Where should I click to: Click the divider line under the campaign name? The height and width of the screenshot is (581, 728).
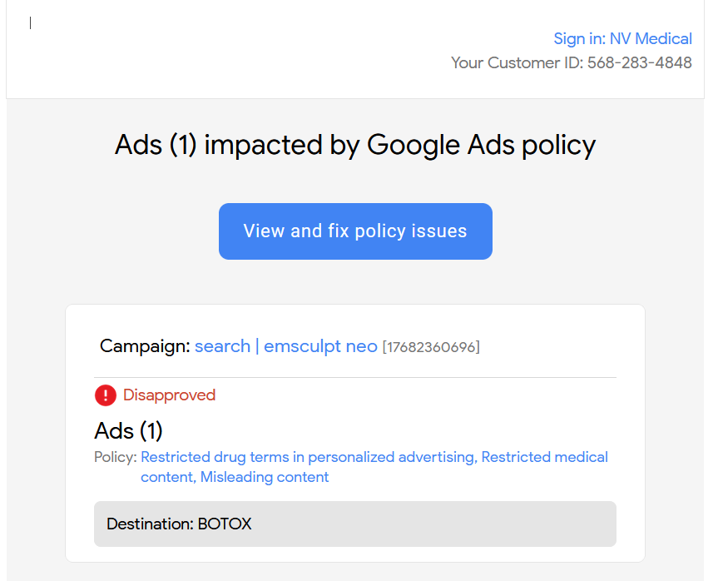pos(355,378)
